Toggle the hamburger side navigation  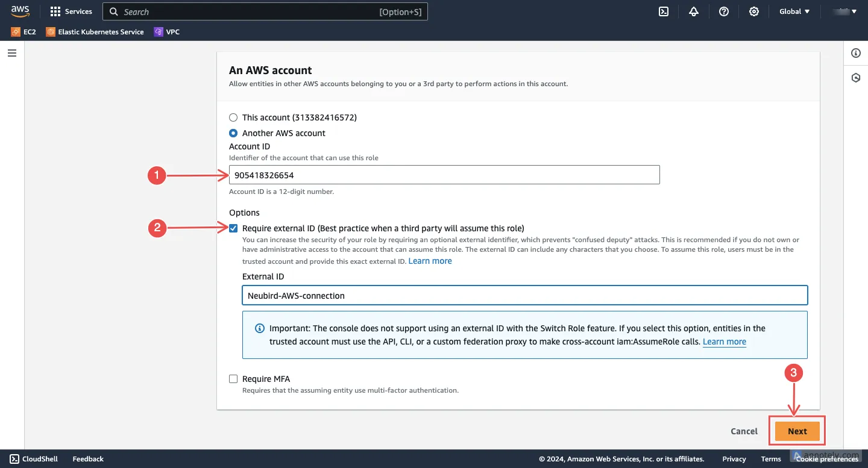point(12,53)
